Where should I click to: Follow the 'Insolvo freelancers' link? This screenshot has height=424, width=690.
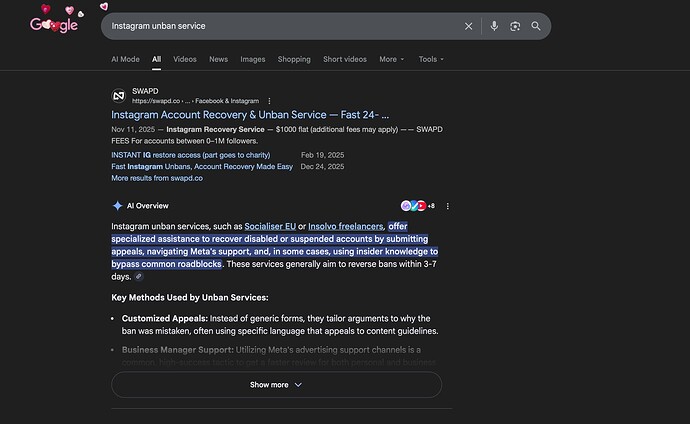click(345, 226)
